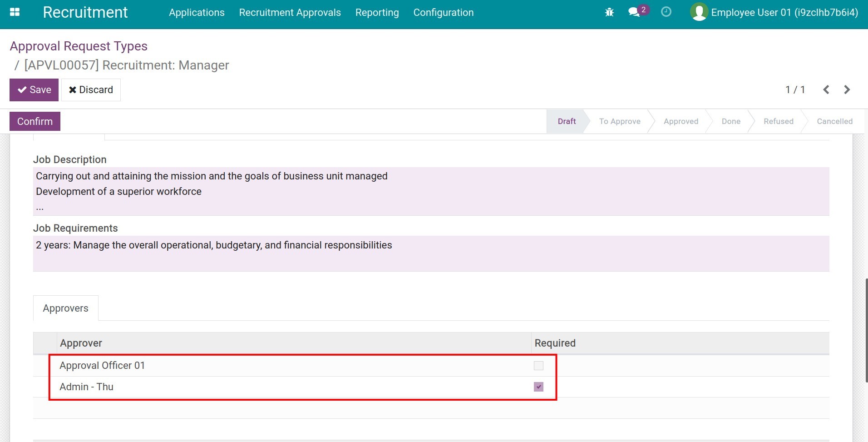Screen dimensions: 868x442
Task: Select the Refused stage
Action: [779, 121]
